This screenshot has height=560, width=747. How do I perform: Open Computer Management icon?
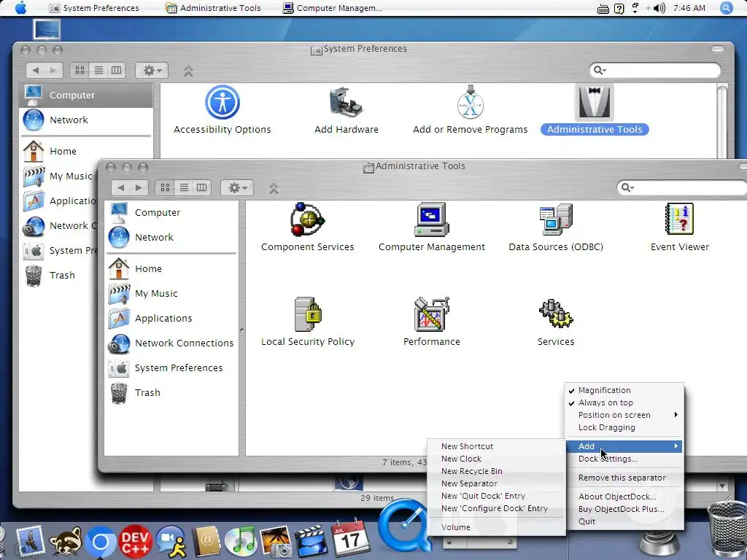432,219
